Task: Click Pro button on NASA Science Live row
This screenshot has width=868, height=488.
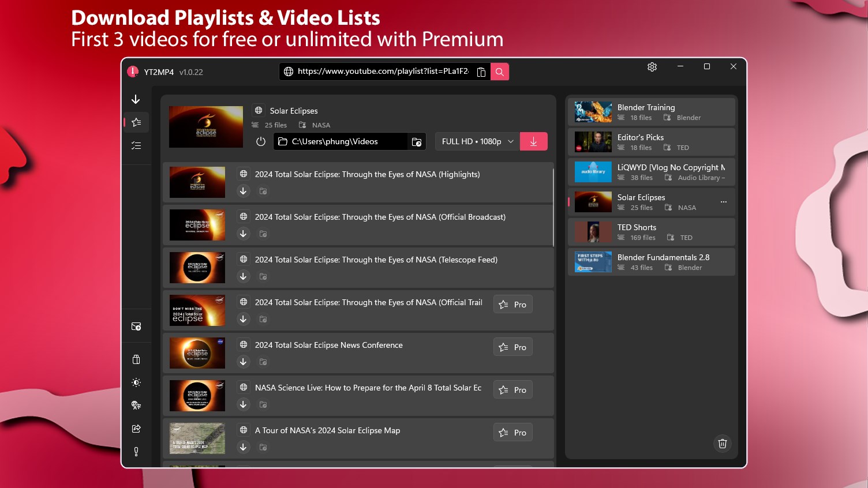Action: pos(513,390)
